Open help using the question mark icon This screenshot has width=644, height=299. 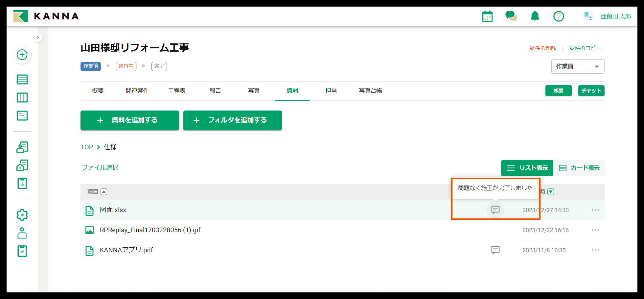pos(558,16)
